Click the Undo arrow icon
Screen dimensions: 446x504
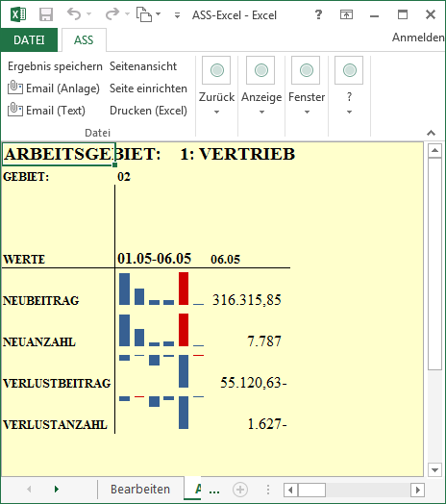74,14
